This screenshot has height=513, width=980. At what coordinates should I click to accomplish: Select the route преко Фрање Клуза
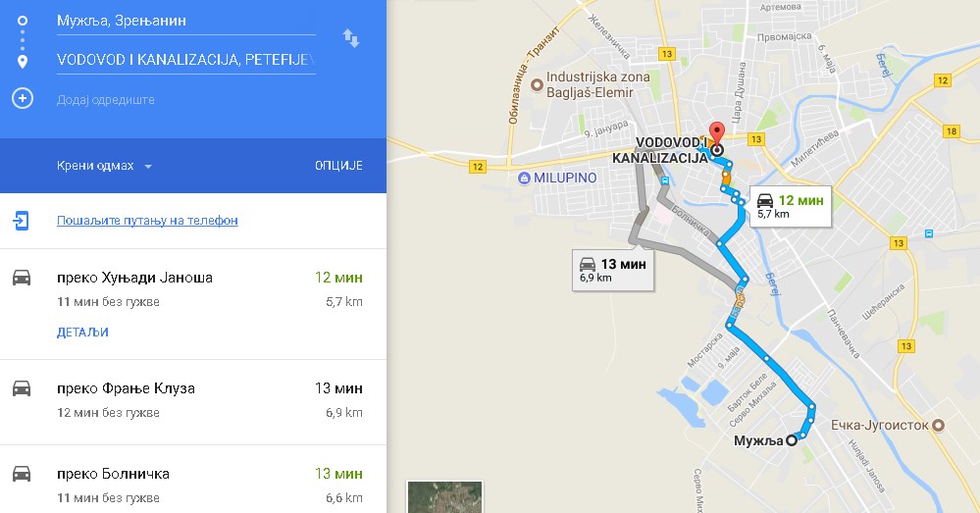coord(193,402)
